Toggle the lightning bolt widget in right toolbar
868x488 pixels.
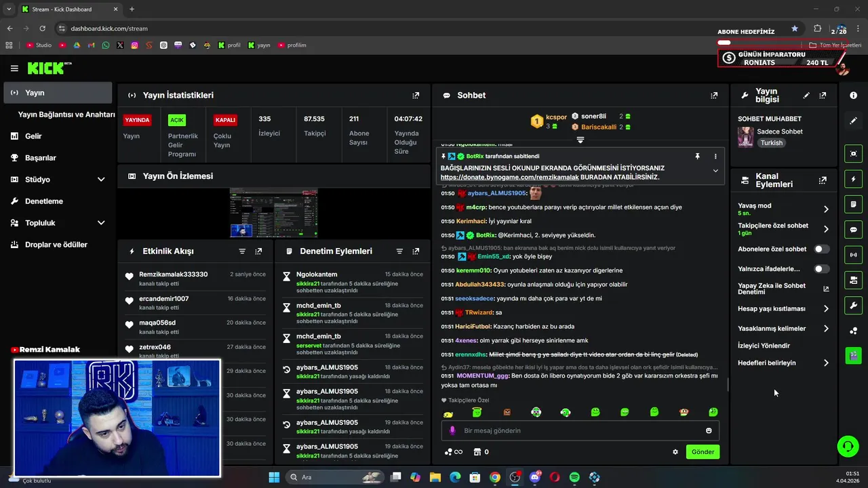854,179
